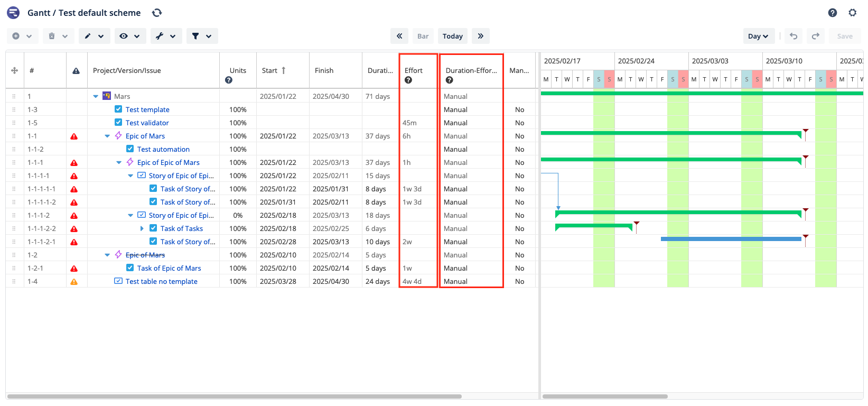
Task: Open the eye view options icon
Action: click(x=124, y=36)
